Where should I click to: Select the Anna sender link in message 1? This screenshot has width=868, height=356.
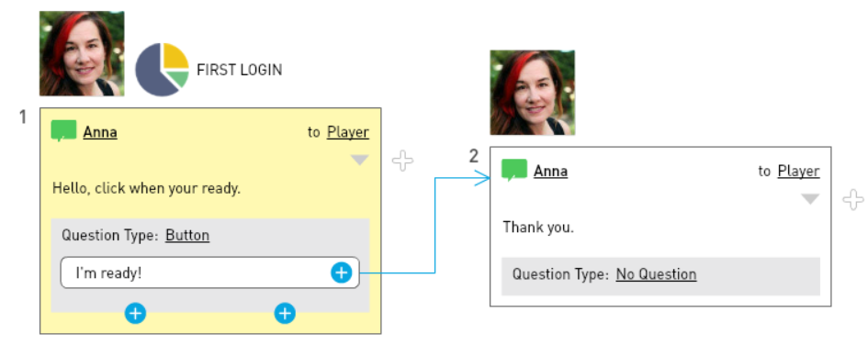pos(100,133)
